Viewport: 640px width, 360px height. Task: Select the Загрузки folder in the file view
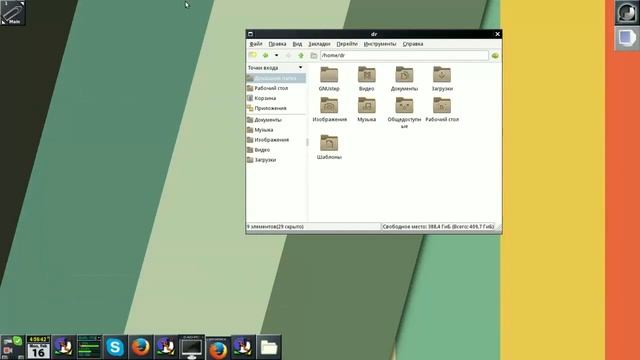[442, 75]
